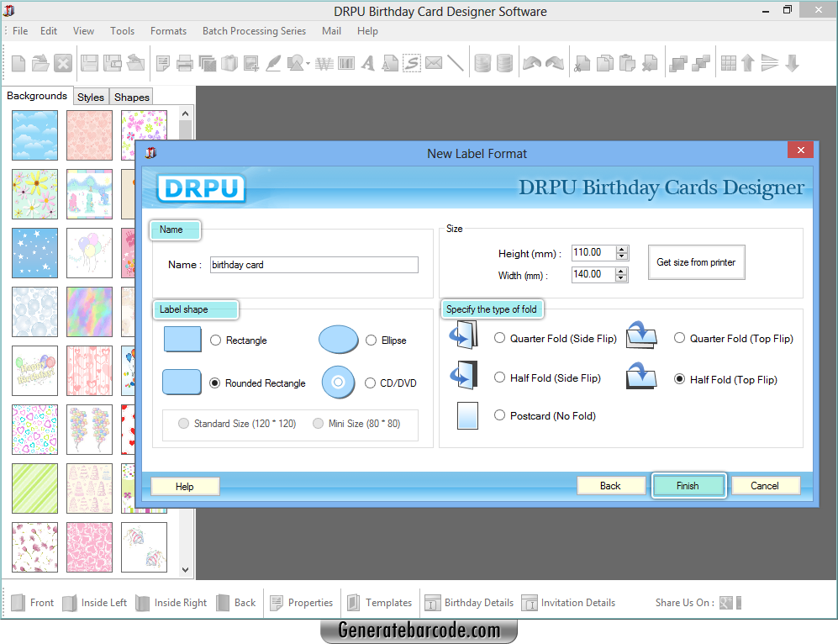Click the Barcode tool icon in toolbar

346,64
